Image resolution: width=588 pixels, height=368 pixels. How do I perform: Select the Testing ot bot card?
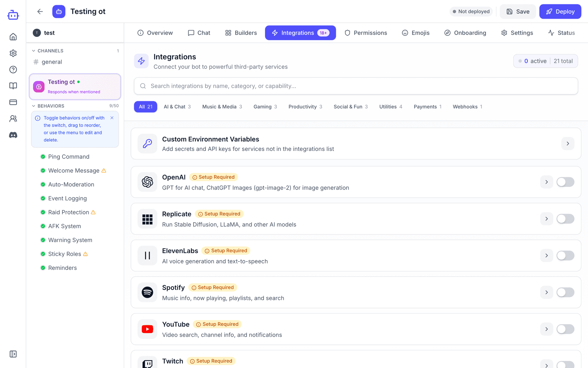(75, 87)
